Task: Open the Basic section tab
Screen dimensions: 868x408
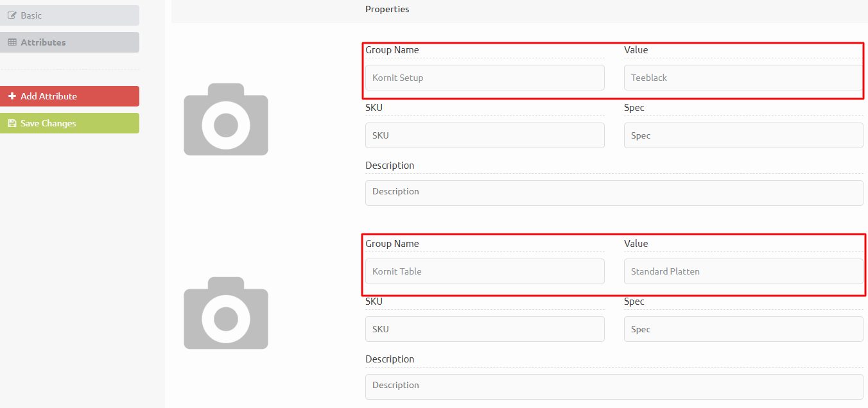Action: point(69,15)
